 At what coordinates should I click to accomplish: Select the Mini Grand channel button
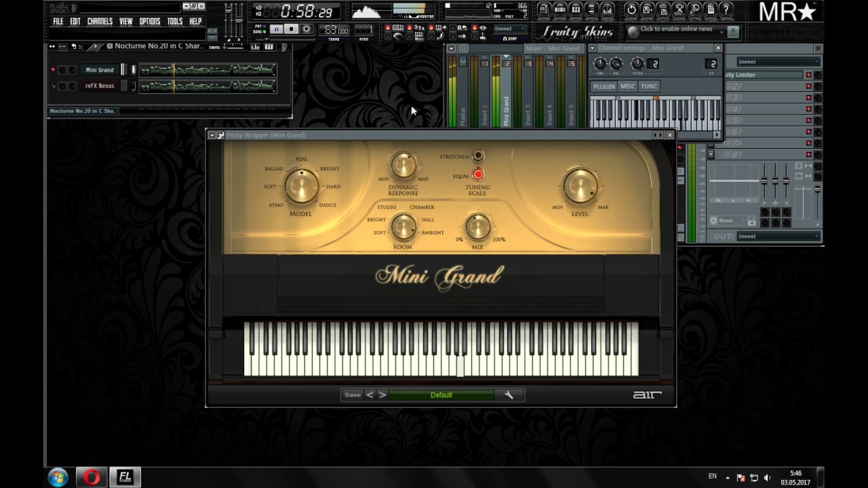(100, 70)
